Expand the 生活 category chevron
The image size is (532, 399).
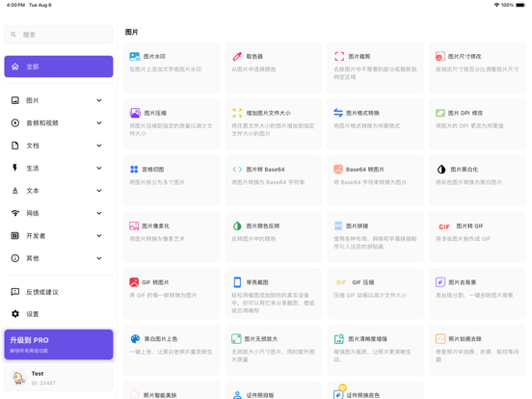(x=99, y=168)
